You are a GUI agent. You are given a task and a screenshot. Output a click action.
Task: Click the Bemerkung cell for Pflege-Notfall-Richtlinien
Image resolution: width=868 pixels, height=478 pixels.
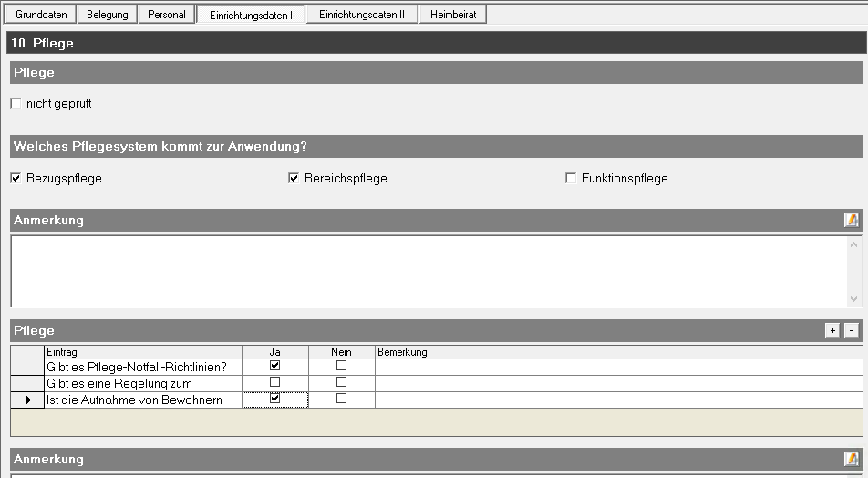618,366
